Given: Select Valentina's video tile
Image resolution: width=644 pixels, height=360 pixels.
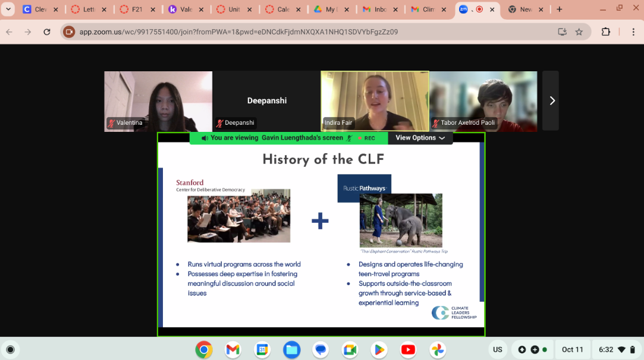Looking at the screenshot, I should click(158, 102).
